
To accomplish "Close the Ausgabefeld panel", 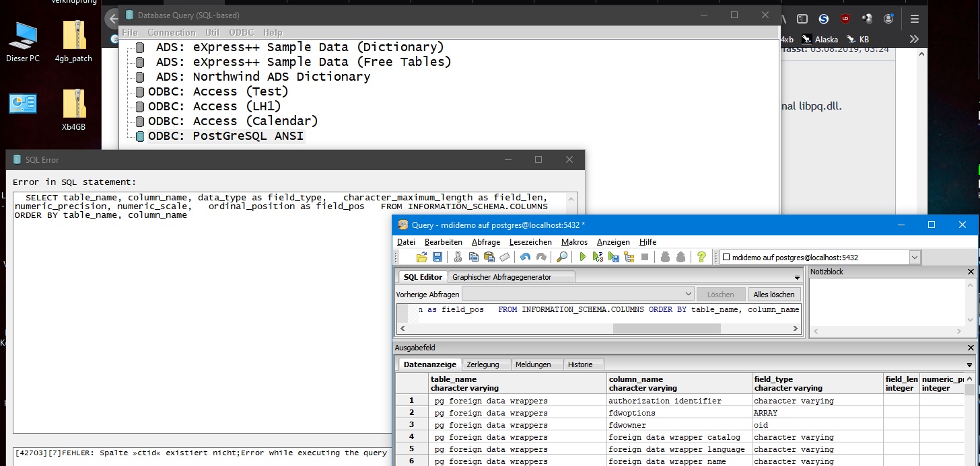I will coord(971,348).
